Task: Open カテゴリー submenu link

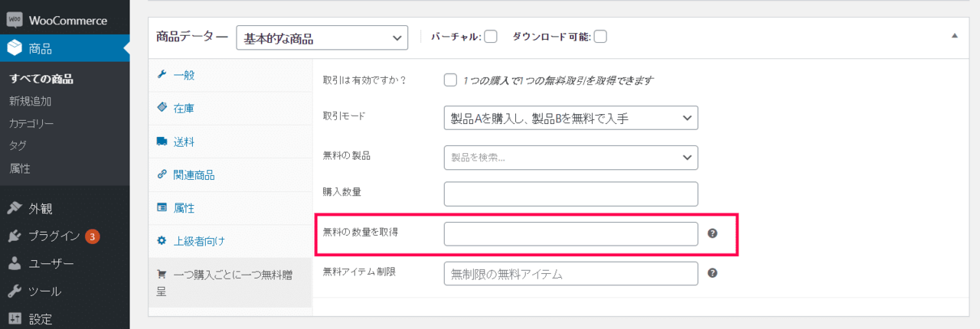Action: coord(31,123)
